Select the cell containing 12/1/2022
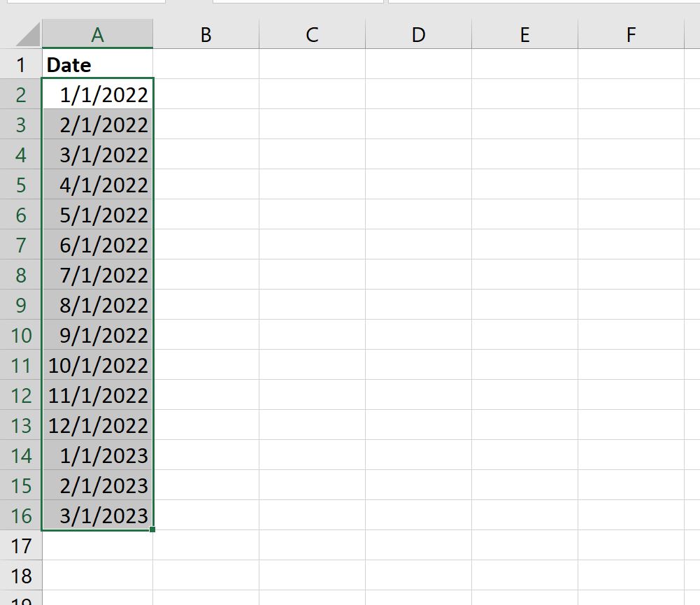The image size is (700, 605). (97, 425)
